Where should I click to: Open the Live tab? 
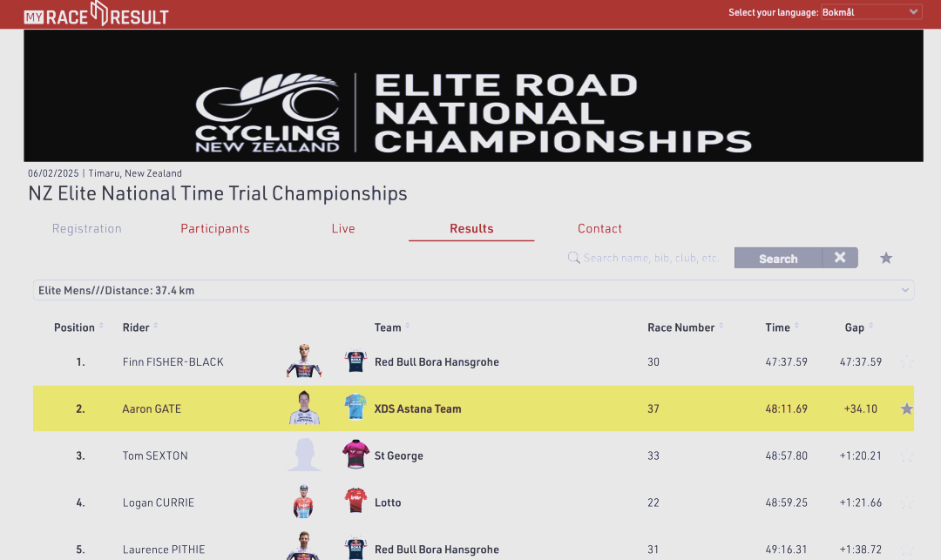[343, 229]
